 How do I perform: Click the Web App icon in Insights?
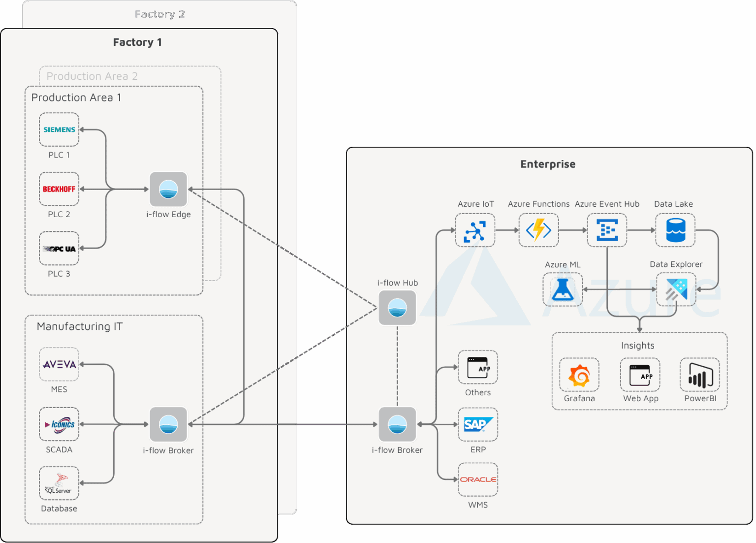click(640, 376)
